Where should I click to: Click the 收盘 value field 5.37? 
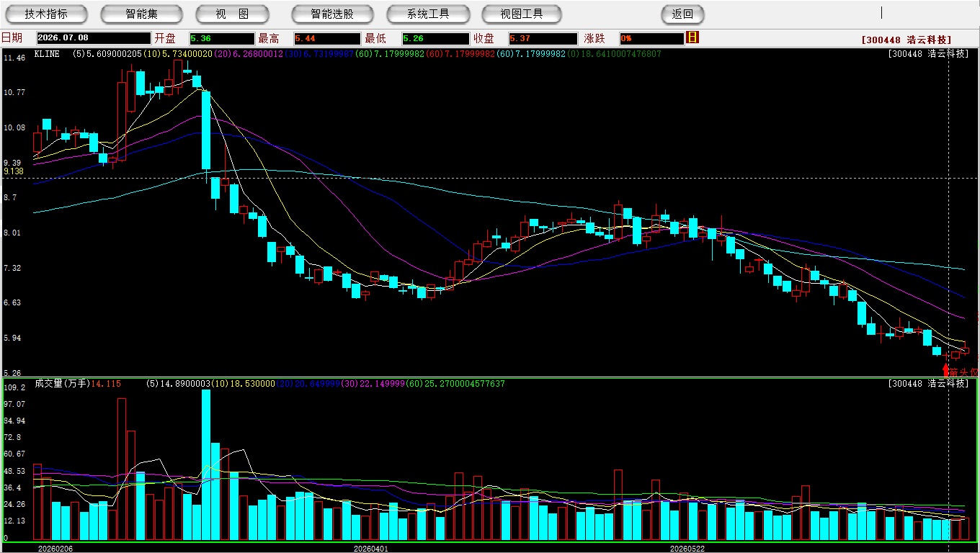[543, 38]
